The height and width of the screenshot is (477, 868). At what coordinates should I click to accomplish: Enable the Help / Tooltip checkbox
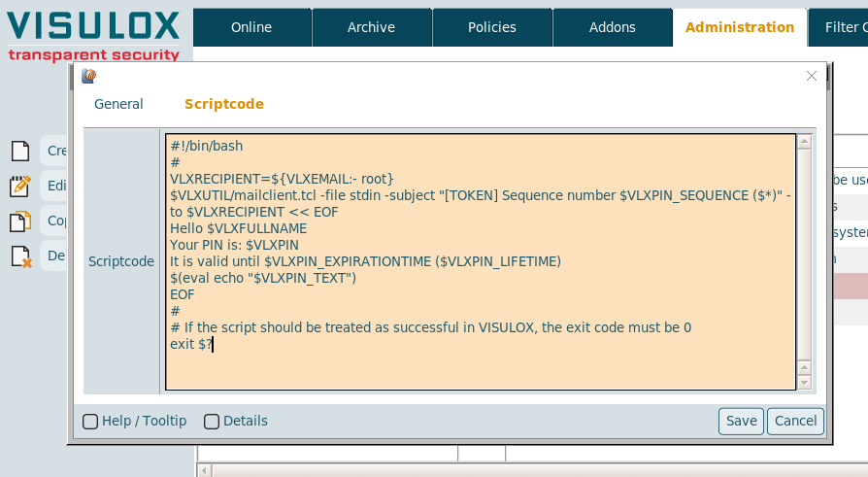tap(90, 422)
